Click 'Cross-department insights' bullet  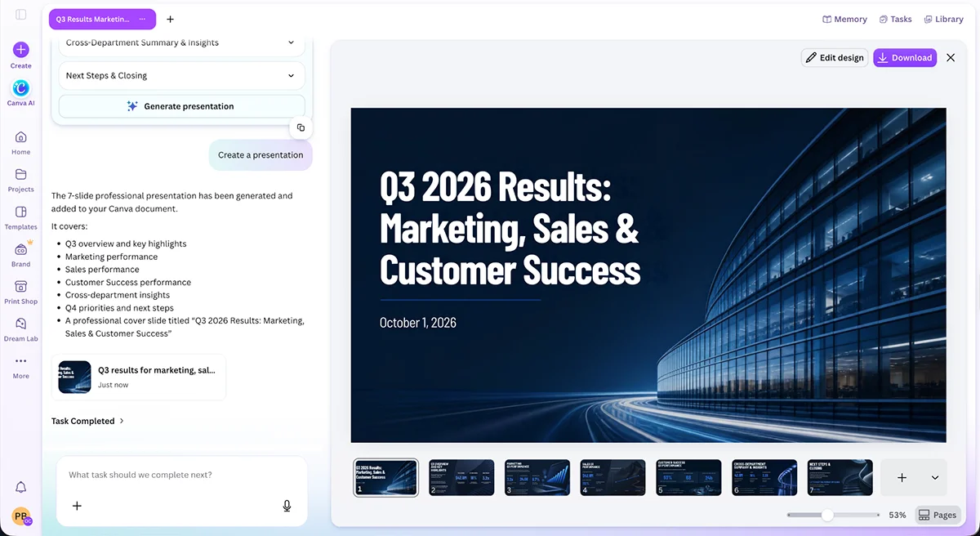tap(118, 295)
